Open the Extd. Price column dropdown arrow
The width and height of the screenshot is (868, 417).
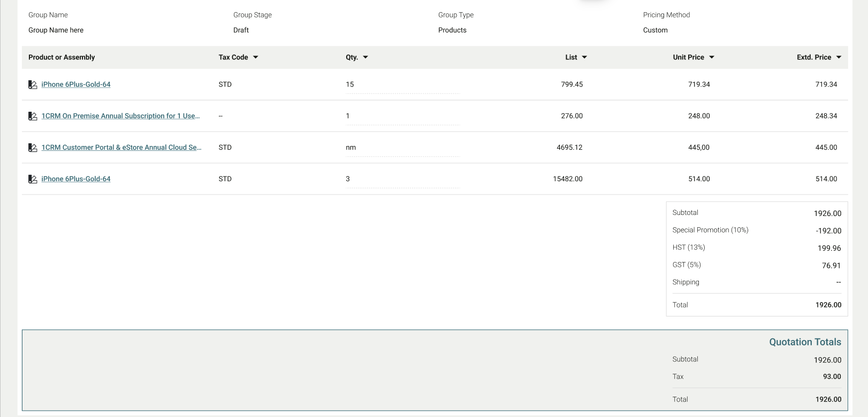839,57
